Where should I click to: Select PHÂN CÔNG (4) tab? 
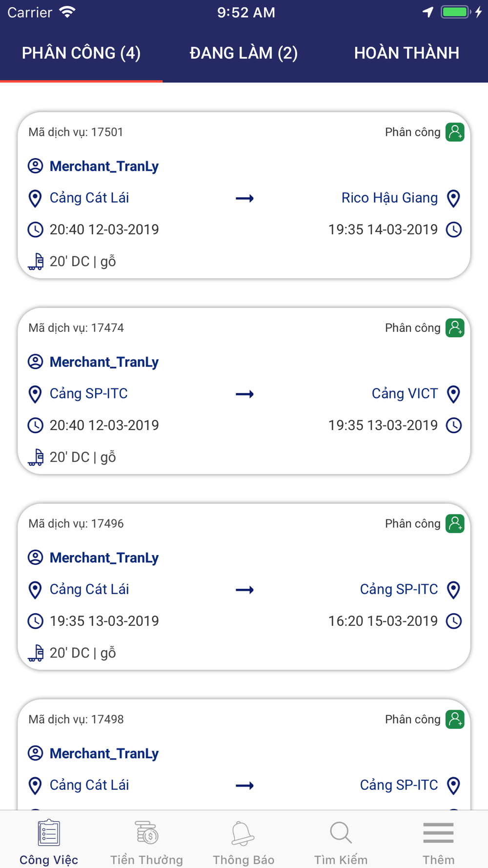click(x=81, y=53)
